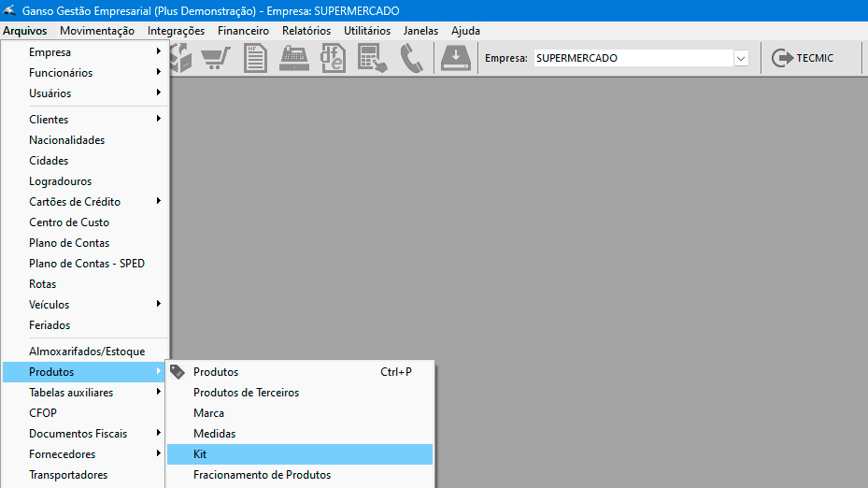The image size is (868, 488).
Task: Open the shopping cart sales icon
Action: pos(215,58)
